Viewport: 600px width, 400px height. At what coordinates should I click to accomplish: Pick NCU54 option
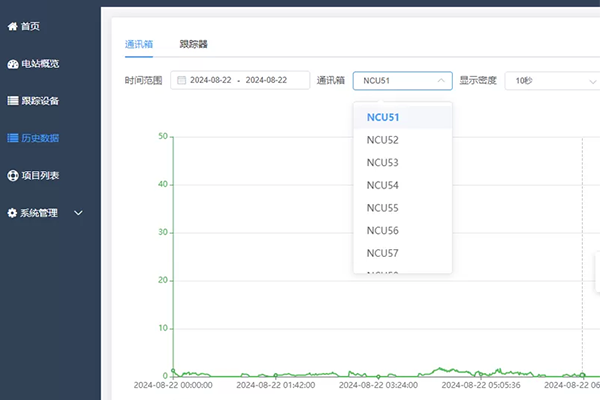click(382, 185)
